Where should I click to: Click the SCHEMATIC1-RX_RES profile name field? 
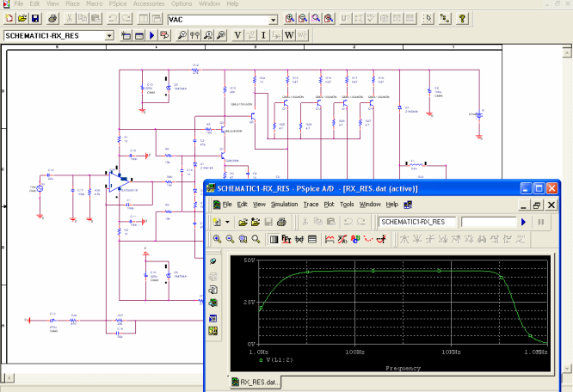pos(417,222)
